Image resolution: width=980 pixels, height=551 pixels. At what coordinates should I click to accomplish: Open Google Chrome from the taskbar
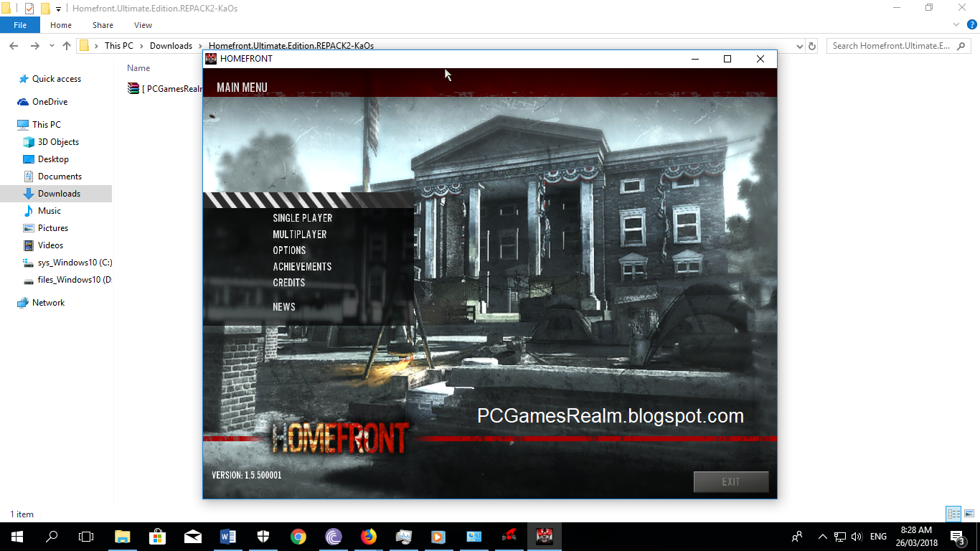298,537
